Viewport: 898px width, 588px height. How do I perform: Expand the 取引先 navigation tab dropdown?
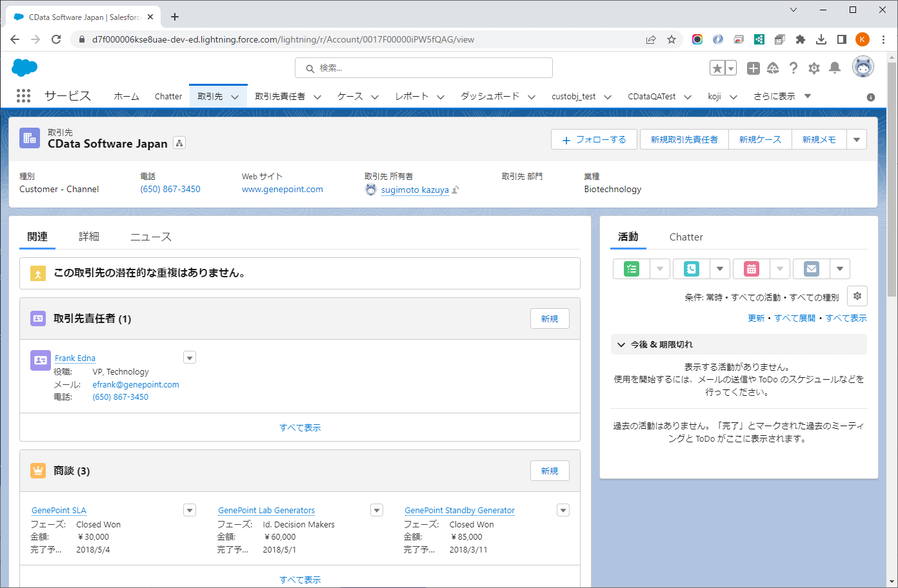click(x=235, y=97)
